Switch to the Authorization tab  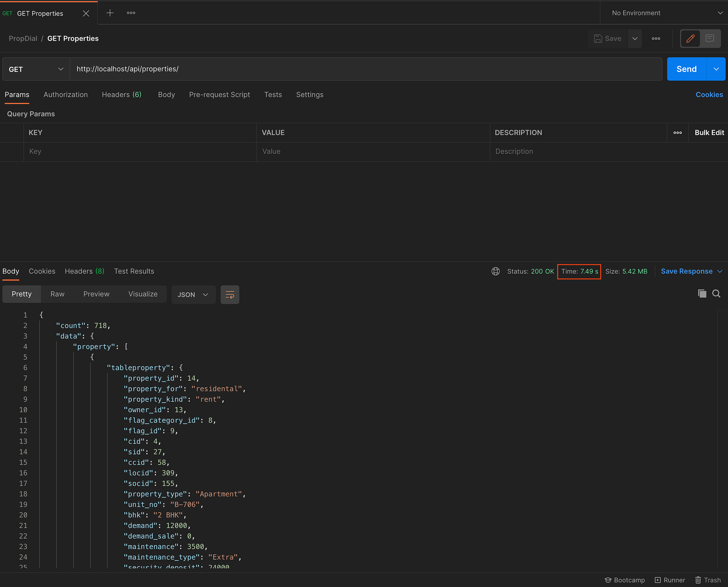point(66,95)
